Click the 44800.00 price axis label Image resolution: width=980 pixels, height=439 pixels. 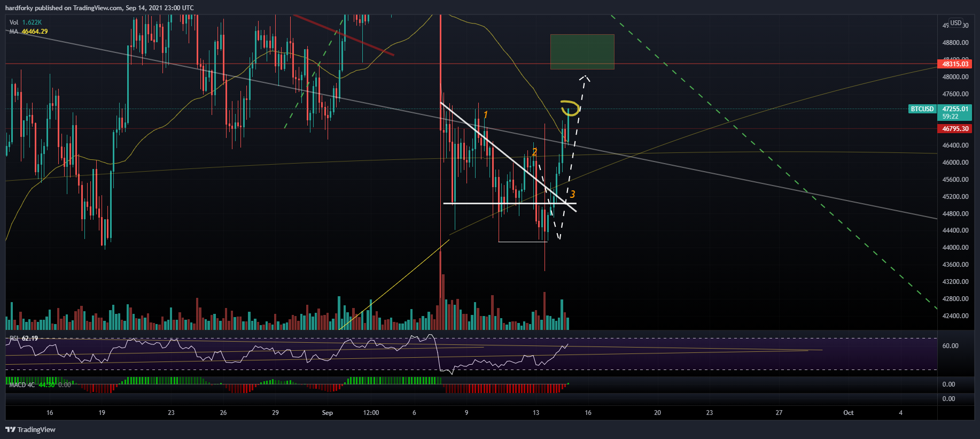[955, 214]
